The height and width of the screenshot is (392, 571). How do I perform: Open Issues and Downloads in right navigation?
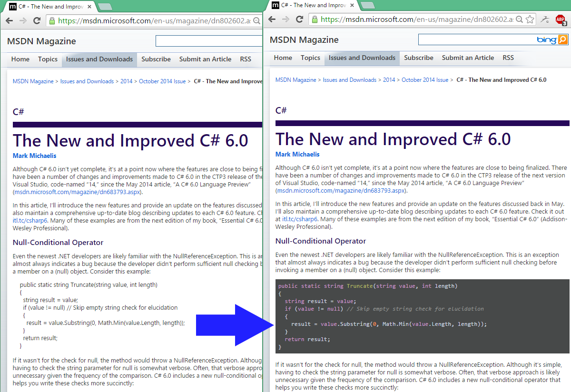pyautogui.click(x=362, y=58)
